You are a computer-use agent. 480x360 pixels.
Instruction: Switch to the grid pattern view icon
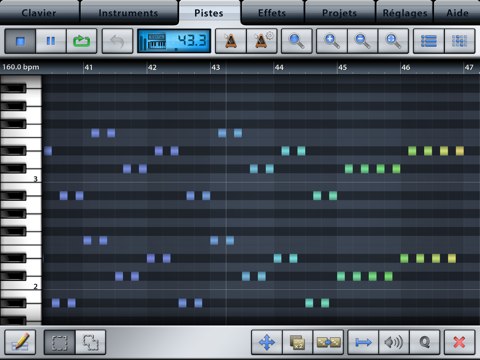pyautogui.click(x=460, y=41)
